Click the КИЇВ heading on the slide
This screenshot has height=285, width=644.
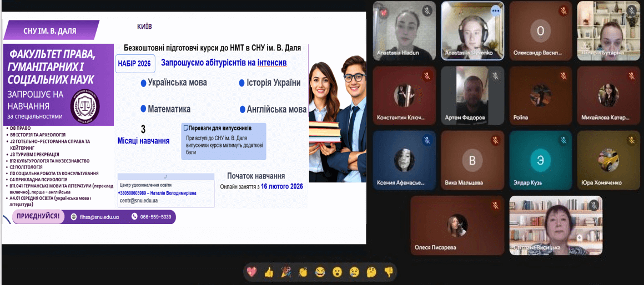144,27
